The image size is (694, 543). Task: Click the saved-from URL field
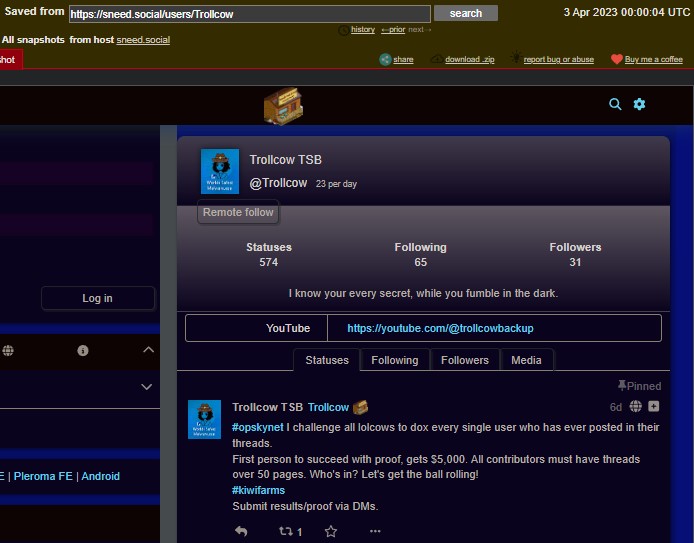(x=250, y=14)
